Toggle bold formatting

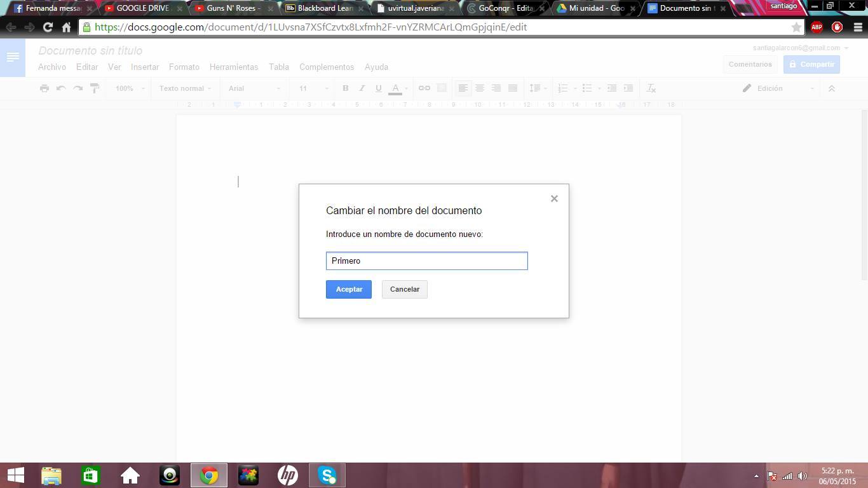pyautogui.click(x=345, y=88)
